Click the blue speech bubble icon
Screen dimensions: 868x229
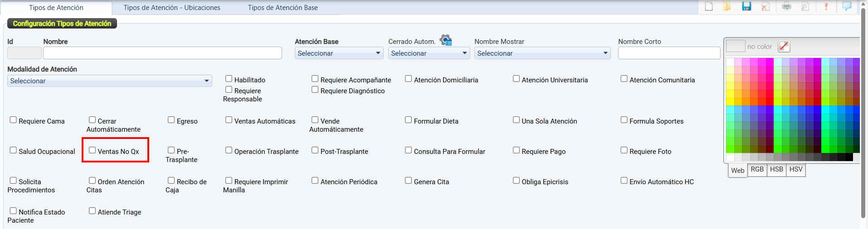tap(847, 6)
